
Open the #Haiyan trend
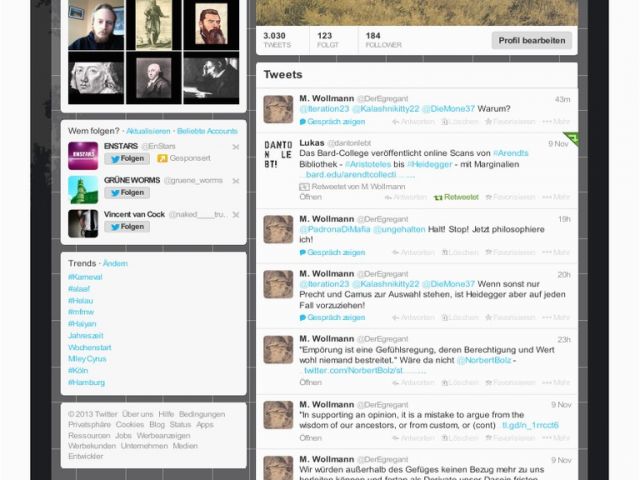82,324
